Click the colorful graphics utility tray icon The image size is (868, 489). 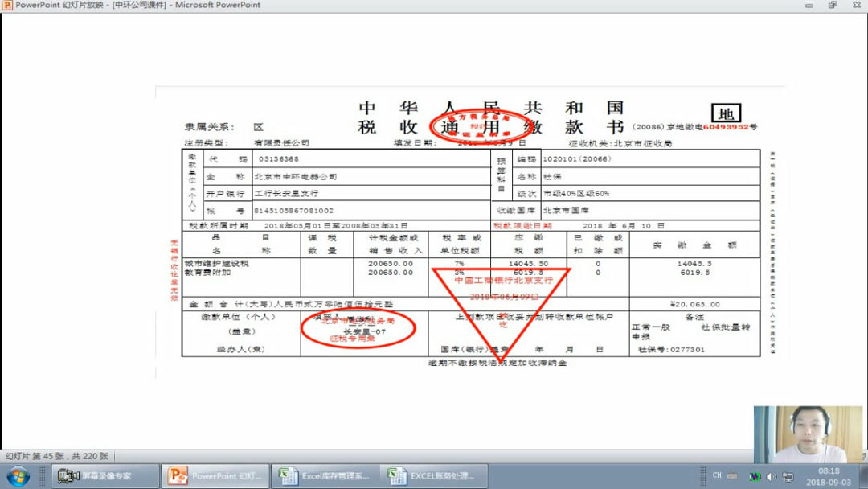click(x=755, y=477)
